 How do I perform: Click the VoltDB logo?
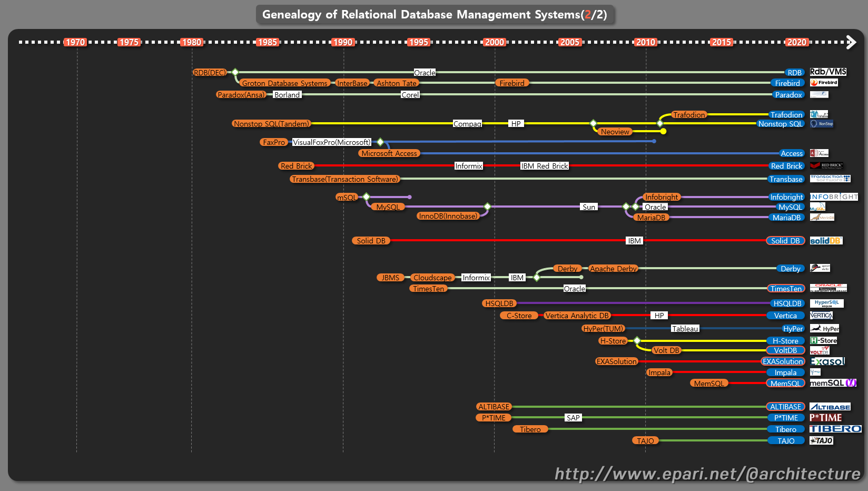click(x=820, y=350)
